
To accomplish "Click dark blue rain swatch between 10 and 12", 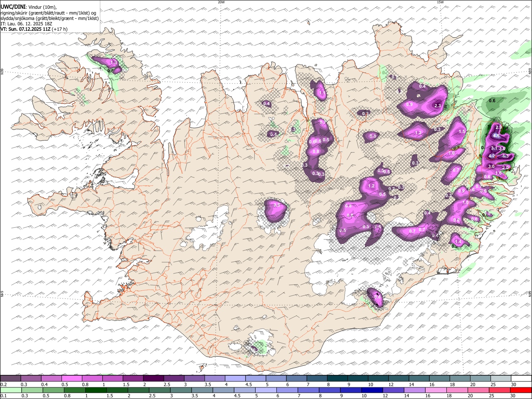I will point(372,390).
